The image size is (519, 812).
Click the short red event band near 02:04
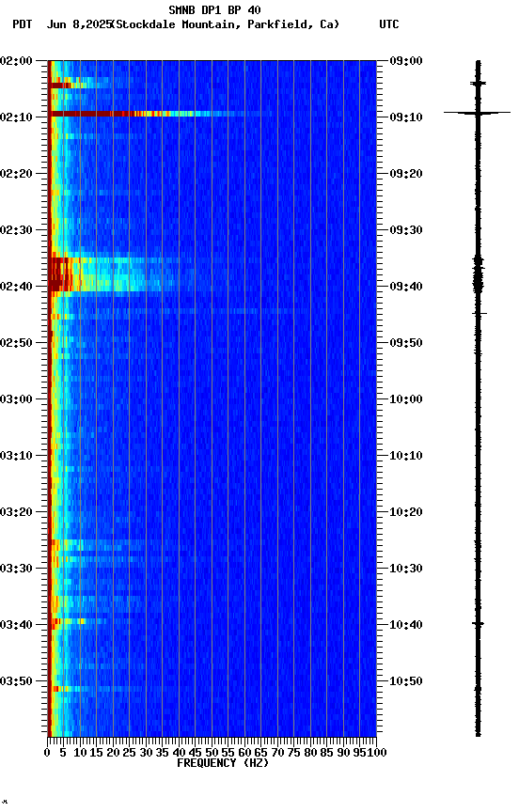[62, 85]
